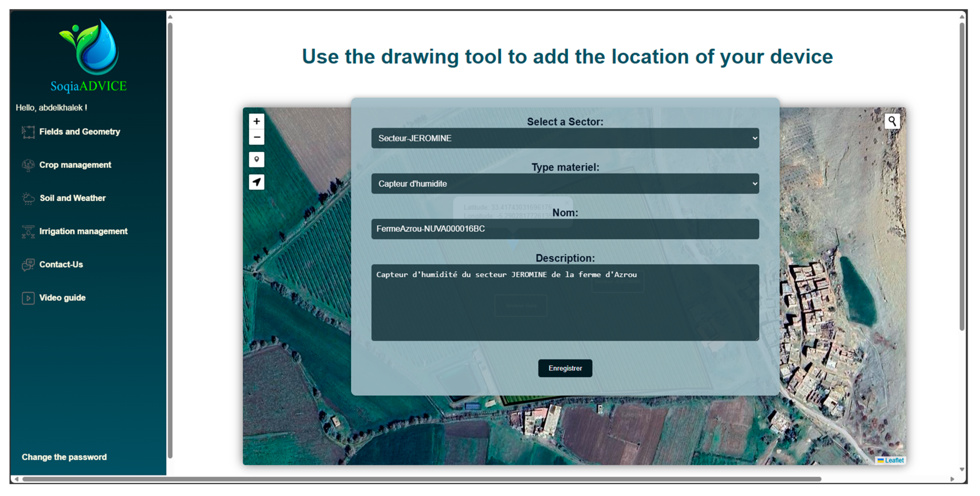Click the Video guide play icon
The image size is (980, 496).
(x=28, y=298)
